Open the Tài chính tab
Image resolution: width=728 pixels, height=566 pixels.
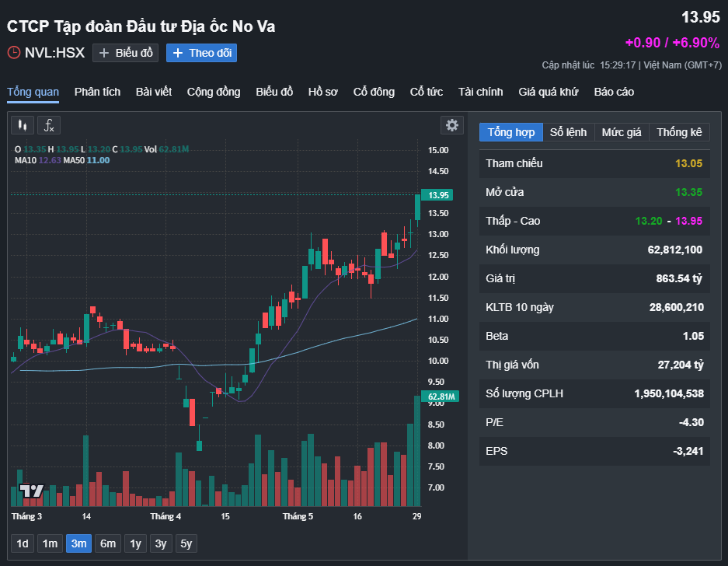480,92
